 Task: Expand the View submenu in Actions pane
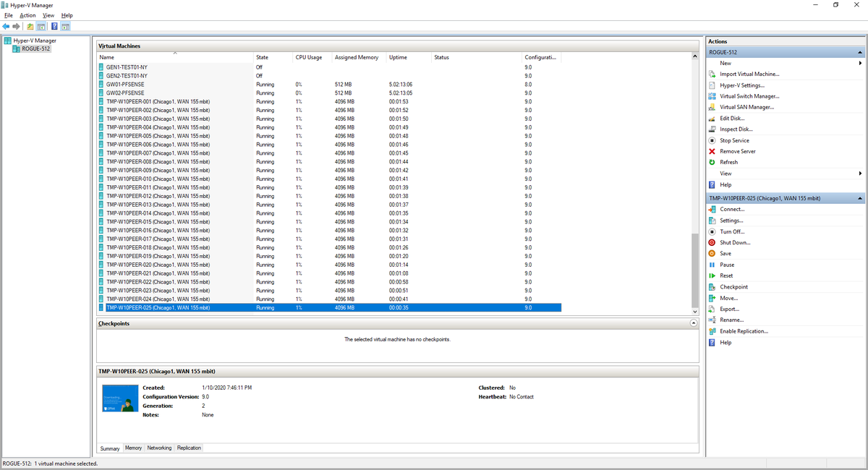click(x=860, y=174)
